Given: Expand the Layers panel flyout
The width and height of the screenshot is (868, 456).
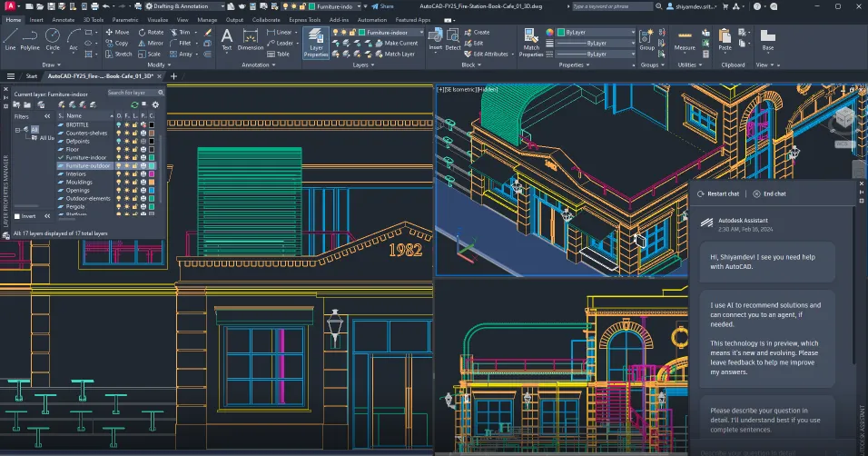Looking at the screenshot, I should (363, 64).
